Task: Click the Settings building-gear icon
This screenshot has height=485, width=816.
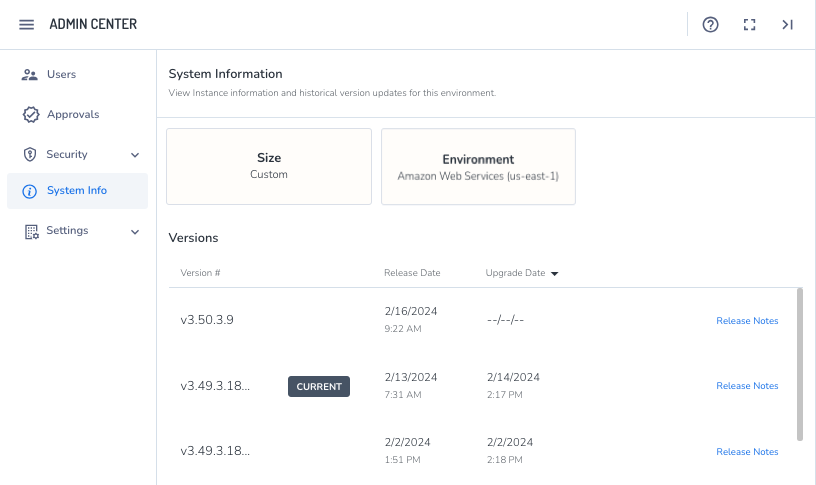Action: [x=30, y=231]
